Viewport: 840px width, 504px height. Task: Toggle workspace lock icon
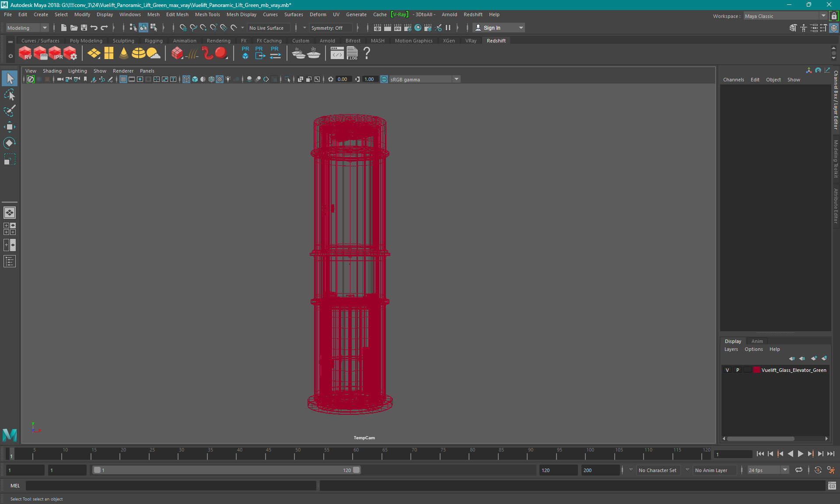(834, 16)
